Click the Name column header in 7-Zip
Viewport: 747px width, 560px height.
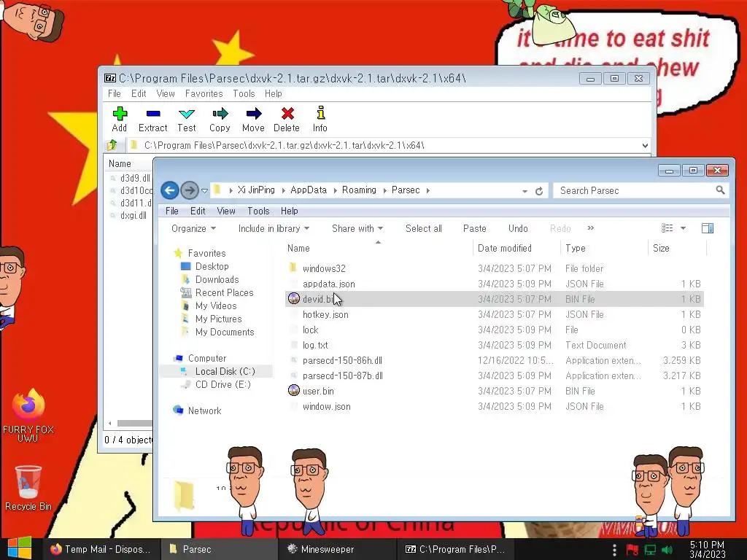pos(120,164)
